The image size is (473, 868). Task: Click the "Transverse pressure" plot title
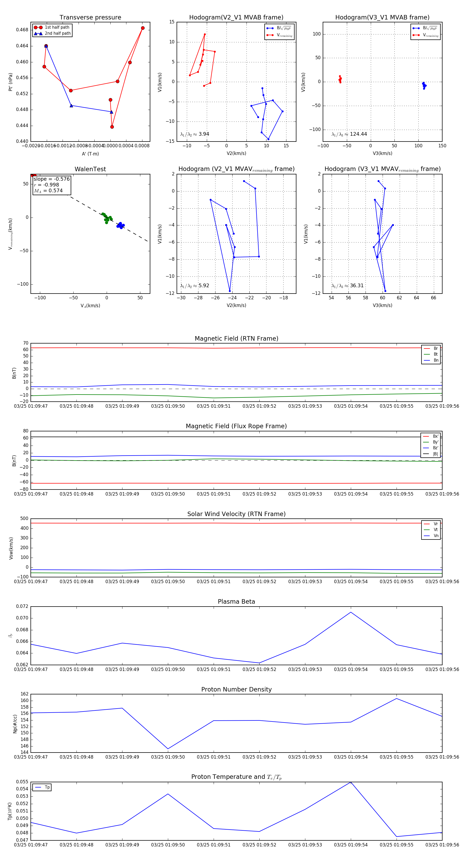90,18
